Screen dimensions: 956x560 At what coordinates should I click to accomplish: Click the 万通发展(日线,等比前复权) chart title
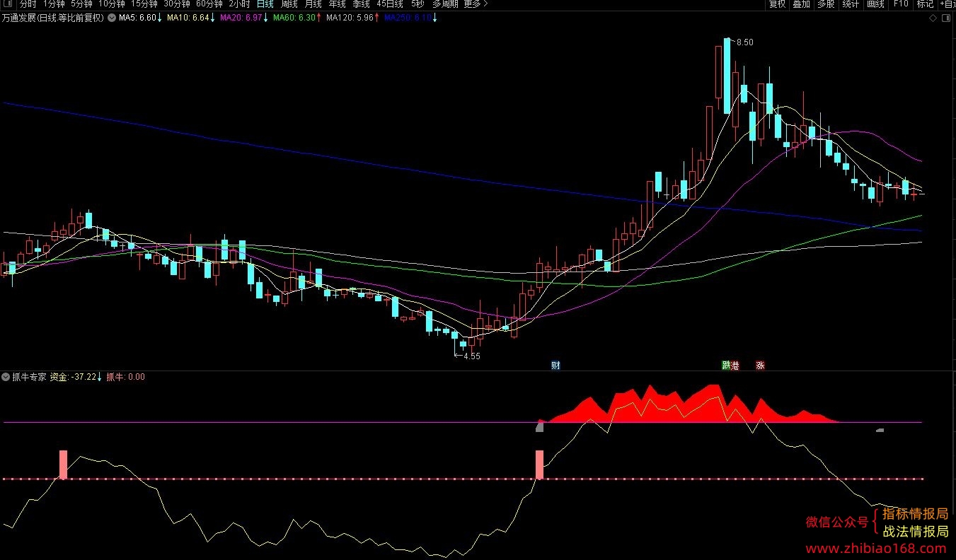click(x=53, y=18)
